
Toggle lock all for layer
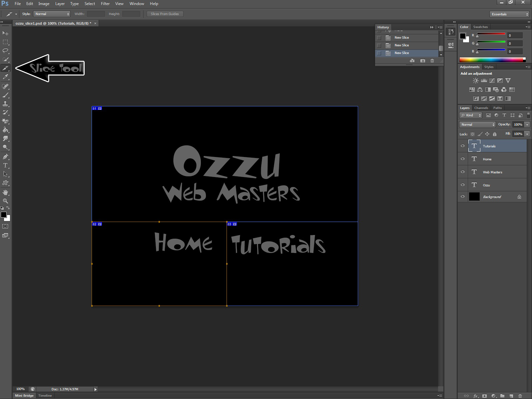pyautogui.click(x=495, y=134)
